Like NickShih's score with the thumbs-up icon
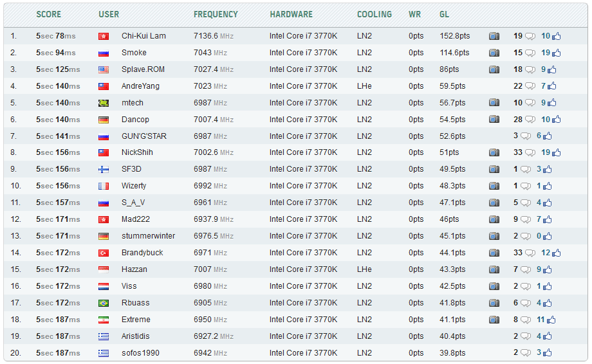This screenshot has height=364, width=592. pyautogui.click(x=556, y=153)
